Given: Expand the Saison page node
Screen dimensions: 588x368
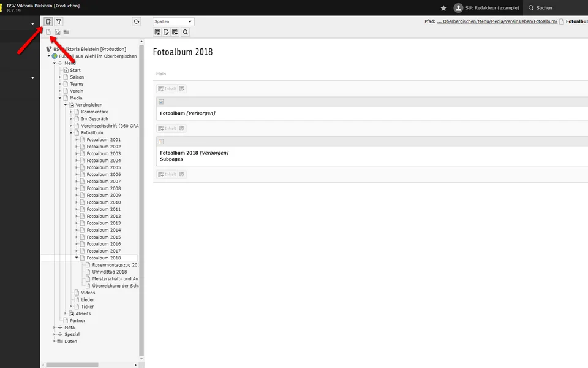Looking at the screenshot, I should coord(60,77).
